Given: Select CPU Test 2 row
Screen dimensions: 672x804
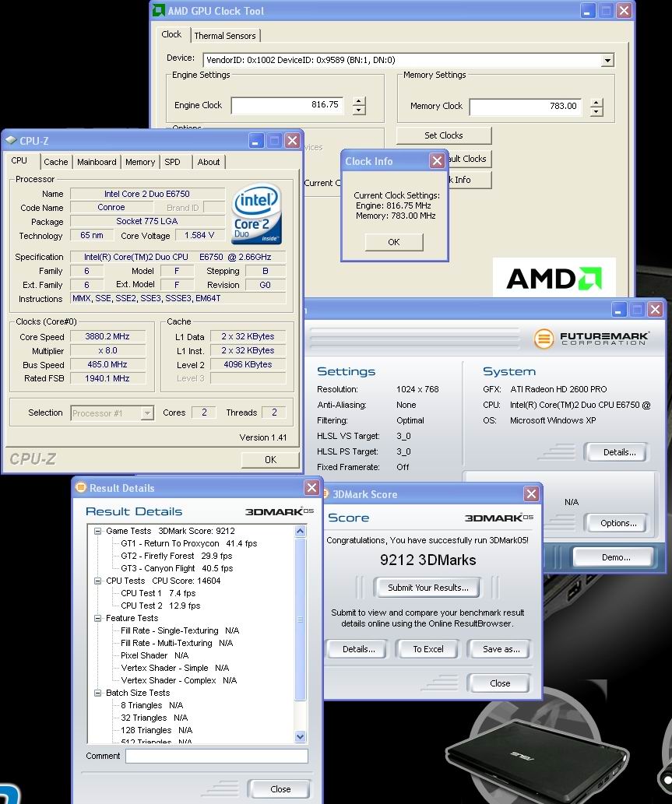Looking at the screenshot, I should [160, 606].
